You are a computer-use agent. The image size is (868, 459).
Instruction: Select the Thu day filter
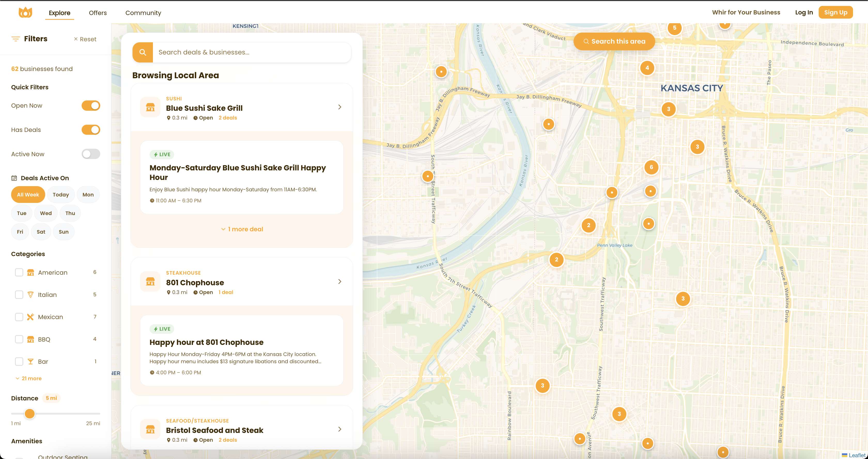click(x=70, y=213)
